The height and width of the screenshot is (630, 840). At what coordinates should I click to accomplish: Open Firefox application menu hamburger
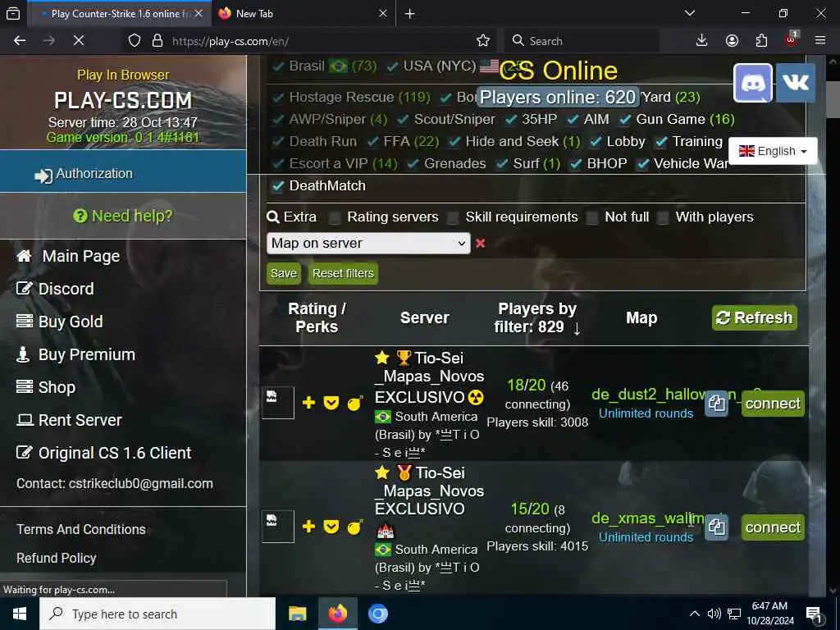[820, 41]
